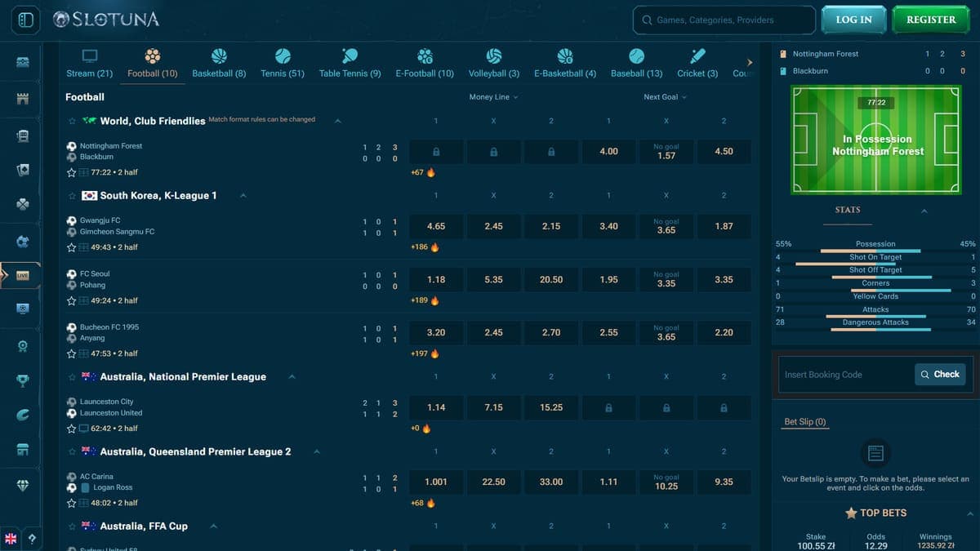This screenshot has height=551, width=980.
Task: Switch to the Stream (21) tab
Action: point(90,64)
